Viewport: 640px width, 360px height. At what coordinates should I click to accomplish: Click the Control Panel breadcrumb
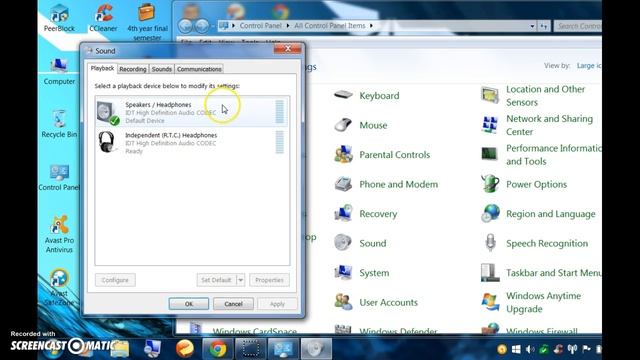pyautogui.click(x=260, y=26)
